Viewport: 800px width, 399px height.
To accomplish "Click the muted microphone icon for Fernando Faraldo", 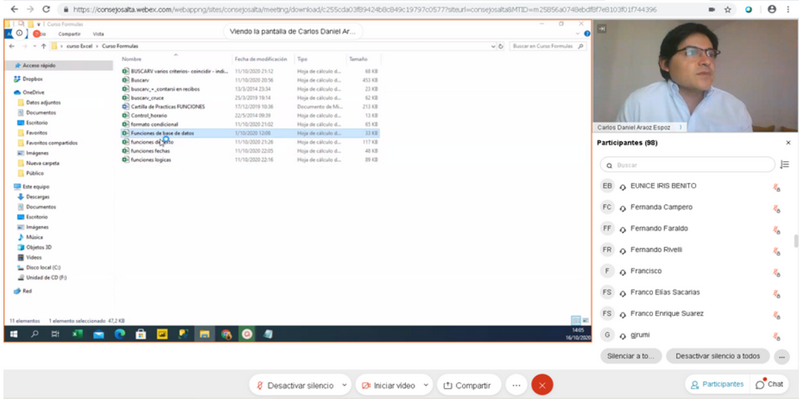I will coord(776,230).
